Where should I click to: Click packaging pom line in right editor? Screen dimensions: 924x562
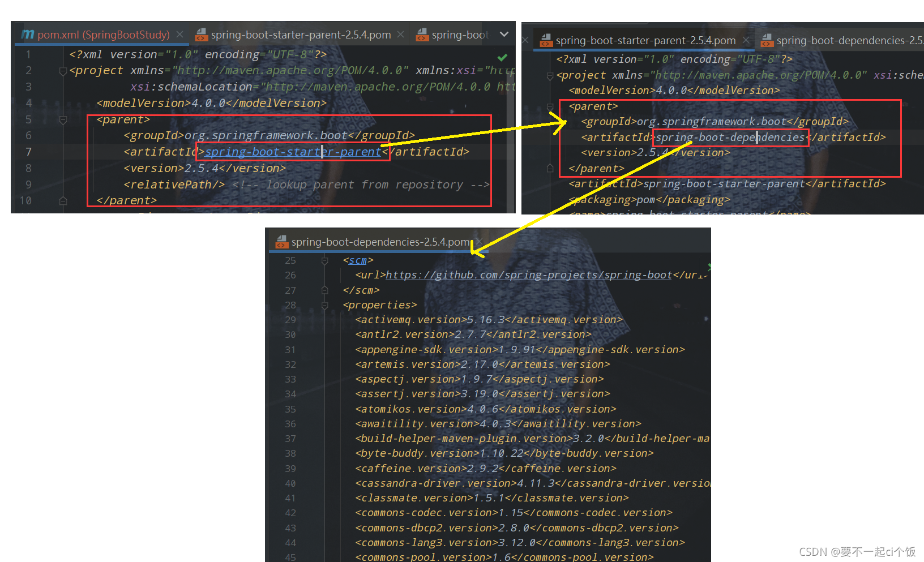[x=649, y=199]
